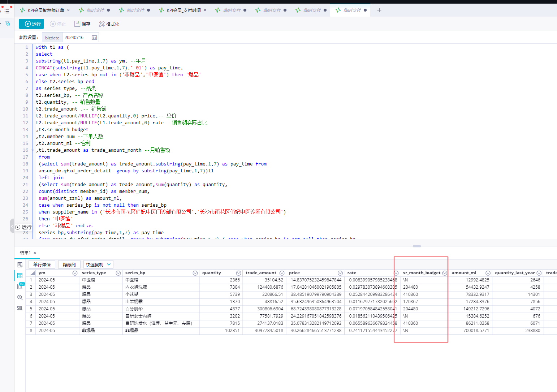The width and height of the screenshot is (557, 392).
Task: Close the KPI会员智慧师订单 tab
Action: (69, 10)
